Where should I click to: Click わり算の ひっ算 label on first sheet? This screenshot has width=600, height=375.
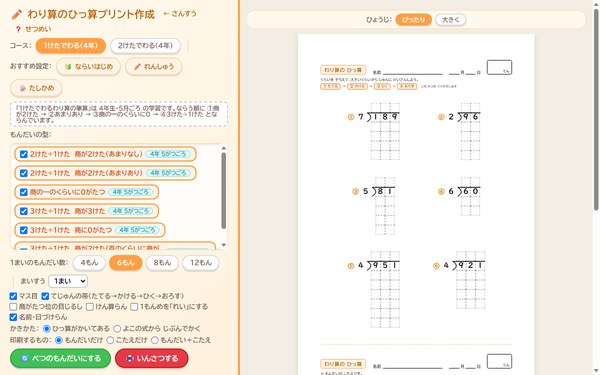click(x=343, y=70)
